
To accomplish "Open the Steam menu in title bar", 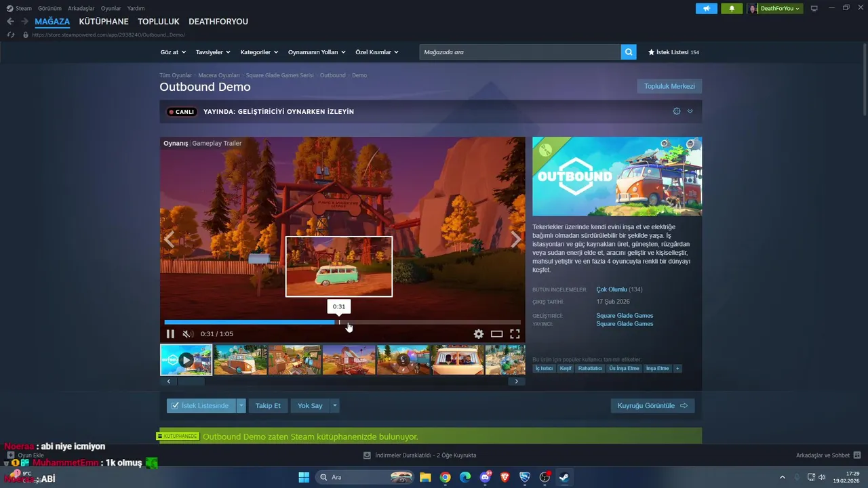I will 24,8.
